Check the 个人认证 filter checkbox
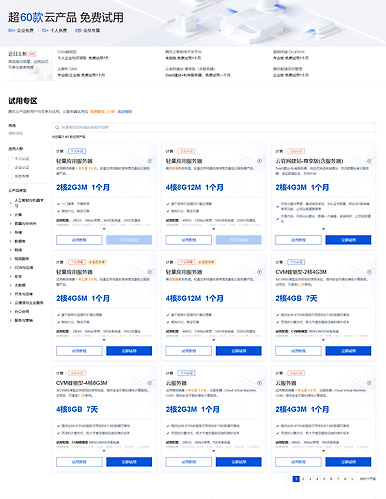Screen dimensions: 386x499 click(10, 159)
